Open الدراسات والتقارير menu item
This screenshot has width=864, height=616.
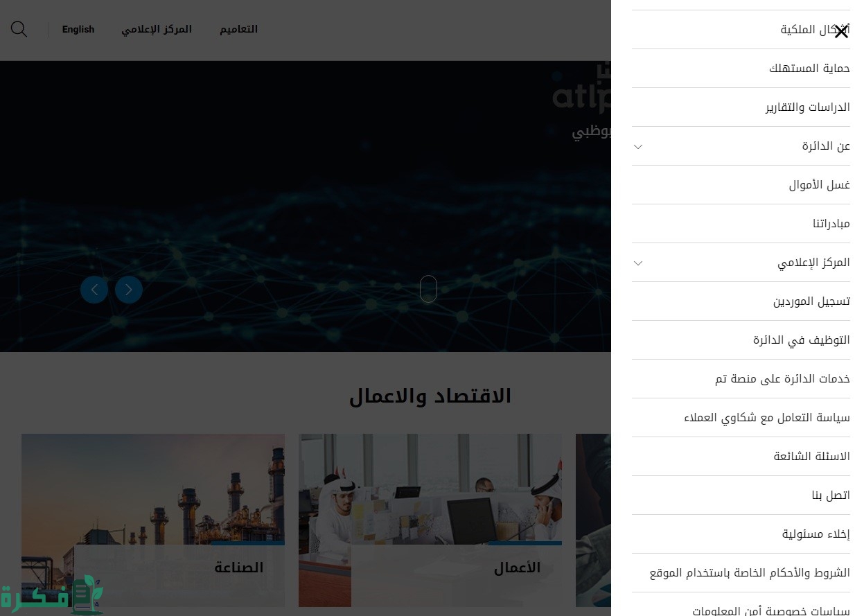807,107
